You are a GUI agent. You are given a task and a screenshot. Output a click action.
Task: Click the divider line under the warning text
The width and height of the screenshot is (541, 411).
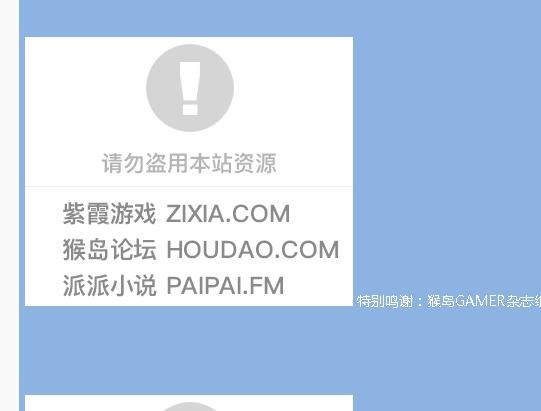(x=189, y=186)
